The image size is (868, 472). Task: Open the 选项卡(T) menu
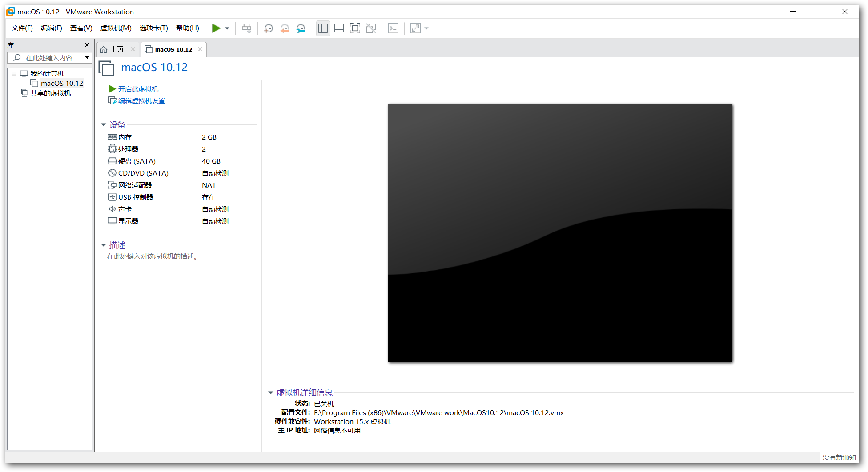(153, 28)
